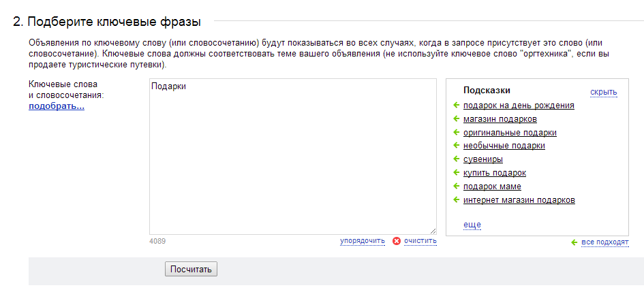Add сувениры using its green arrow
The width and height of the screenshot is (644, 290).
(x=456, y=159)
